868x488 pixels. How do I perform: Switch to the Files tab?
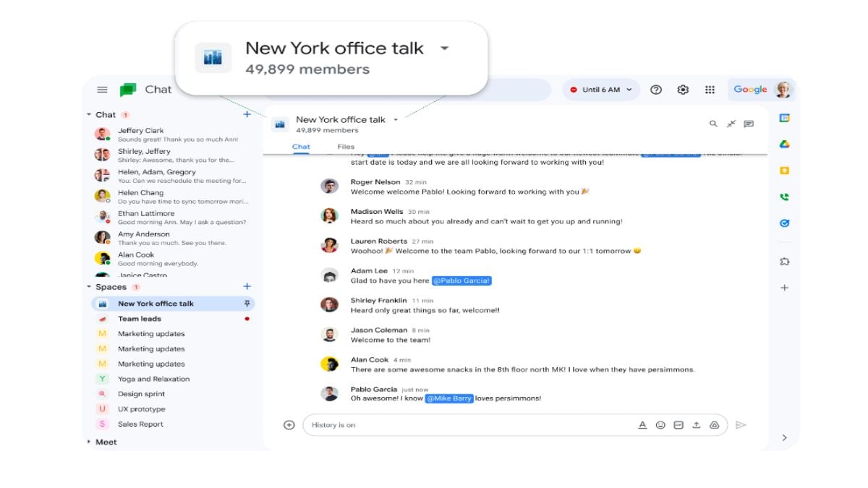tap(346, 147)
